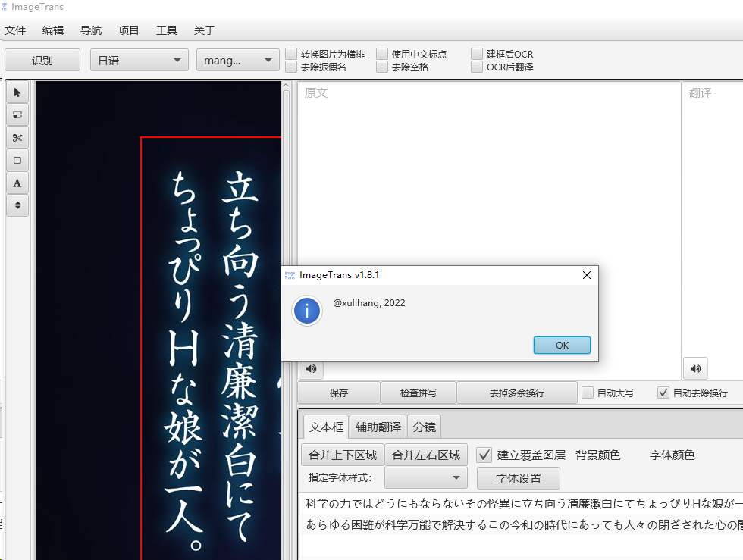Uncheck 自动去除换行 checkbox
The image size is (743, 560).
point(663,393)
